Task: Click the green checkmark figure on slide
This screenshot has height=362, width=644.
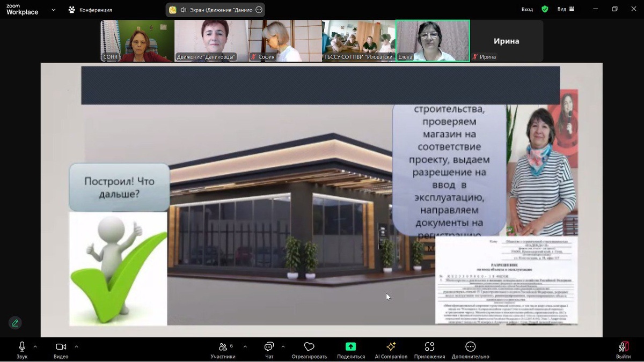Action: [x=118, y=268]
